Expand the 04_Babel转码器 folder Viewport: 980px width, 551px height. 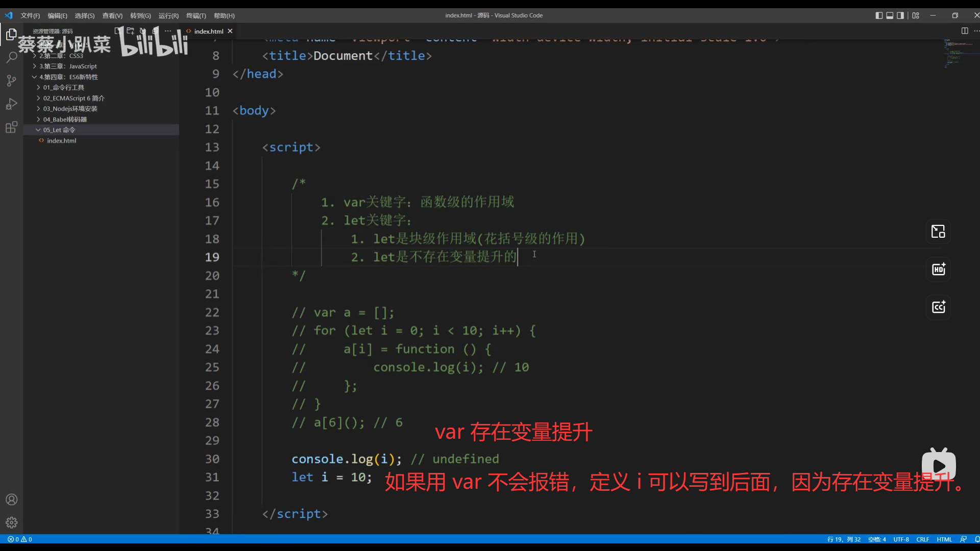pos(65,119)
